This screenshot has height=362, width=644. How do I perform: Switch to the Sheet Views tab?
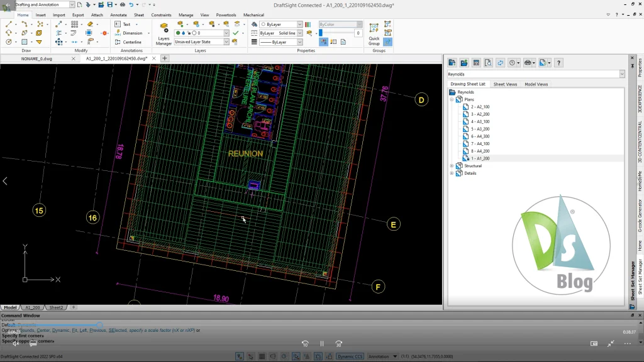pyautogui.click(x=505, y=84)
